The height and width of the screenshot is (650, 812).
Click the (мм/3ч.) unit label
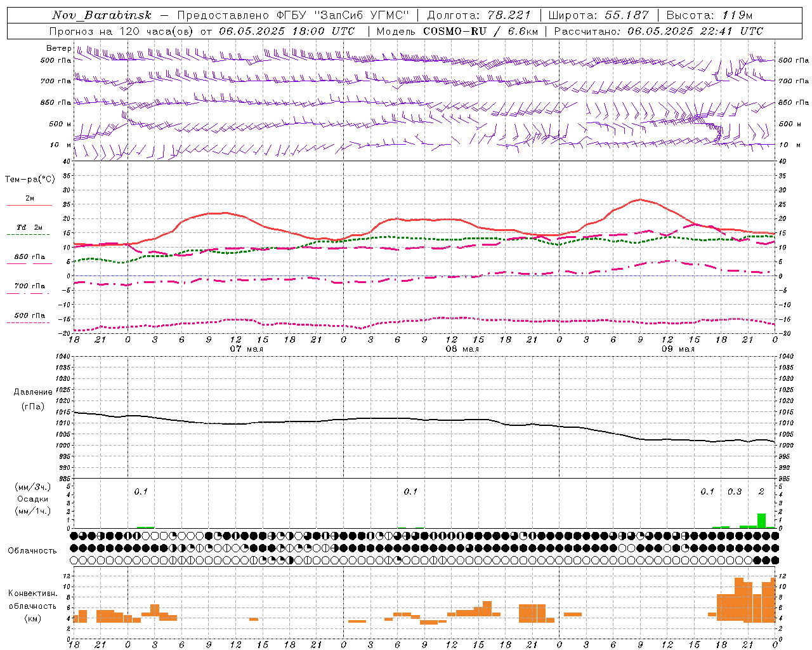(x=33, y=487)
